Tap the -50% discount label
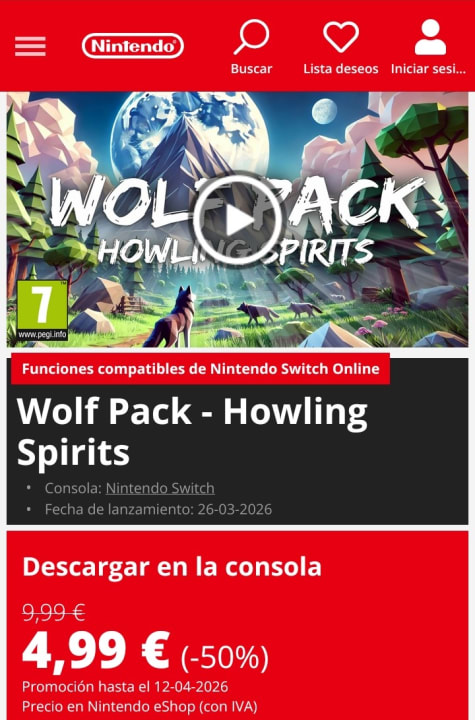The width and height of the screenshot is (475, 720). pyautogui.click(x=225, y=657)
